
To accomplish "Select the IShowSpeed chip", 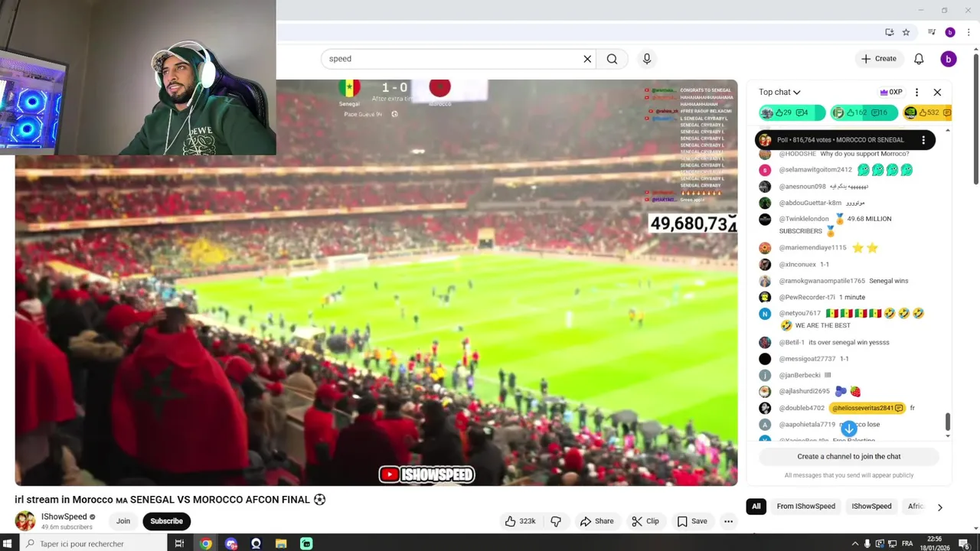I will pyautogui.click(x=871, y=507).
